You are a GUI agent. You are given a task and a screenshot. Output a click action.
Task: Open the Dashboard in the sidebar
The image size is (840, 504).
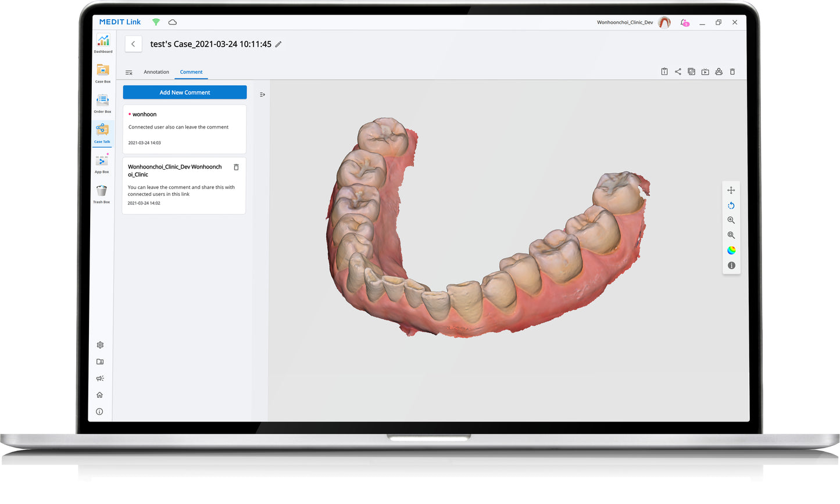click(x=103, y=42)
